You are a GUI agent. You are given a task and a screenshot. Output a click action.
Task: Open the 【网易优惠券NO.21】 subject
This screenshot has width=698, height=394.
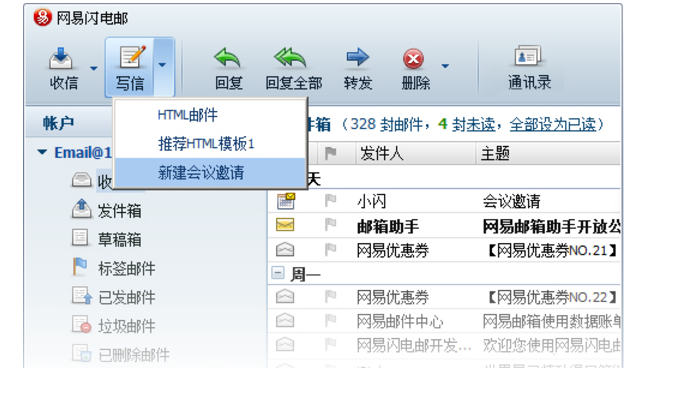coord(552,251)
